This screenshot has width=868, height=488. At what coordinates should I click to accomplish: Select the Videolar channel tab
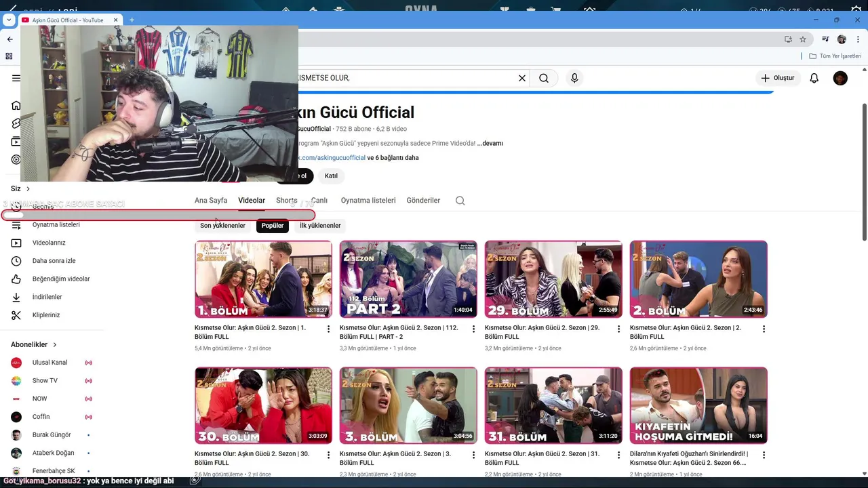pos(252,201)
